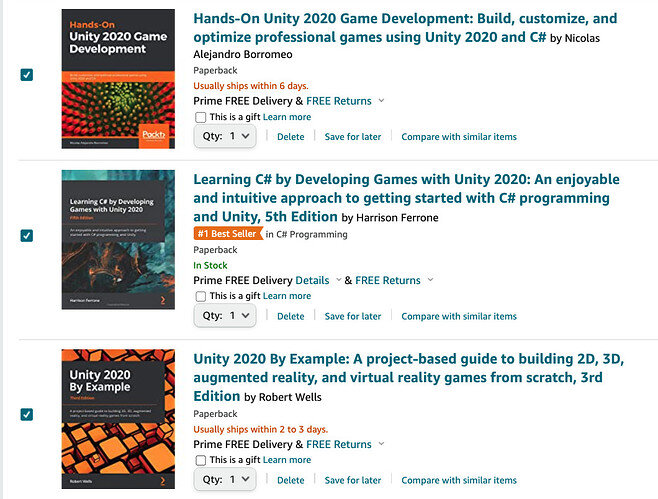This screenshot has width=658, height=499.
Task: Click author name 'by Robert Wells'
Action: click(283, 397)
